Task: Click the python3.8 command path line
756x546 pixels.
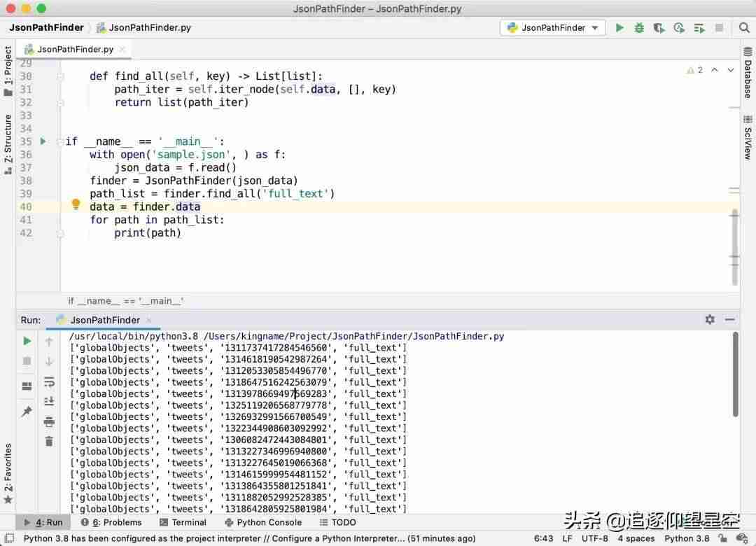Action: [x=286, y=336]
